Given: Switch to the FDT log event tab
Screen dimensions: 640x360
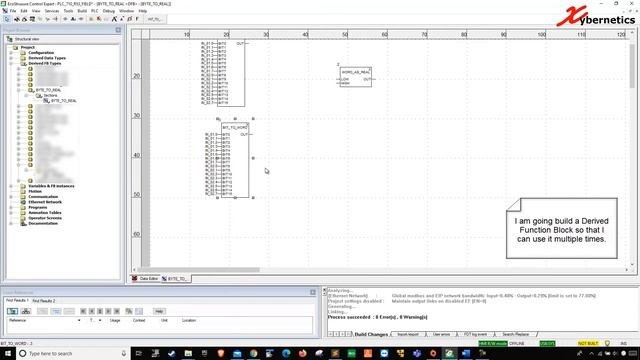Looking at the screenshot, I should (x=476, y=334).
